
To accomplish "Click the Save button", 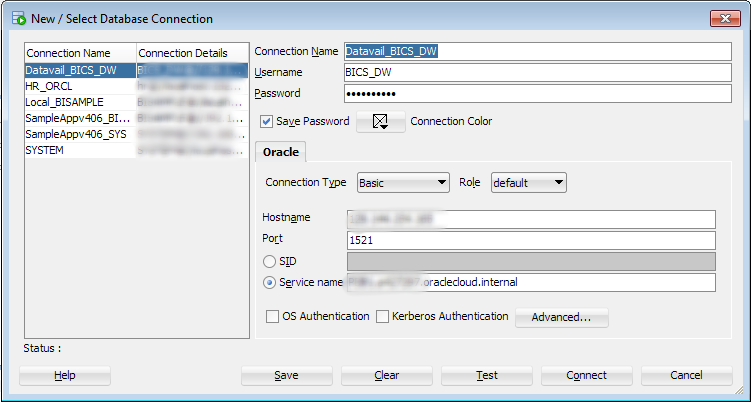I will pos(286,375).
